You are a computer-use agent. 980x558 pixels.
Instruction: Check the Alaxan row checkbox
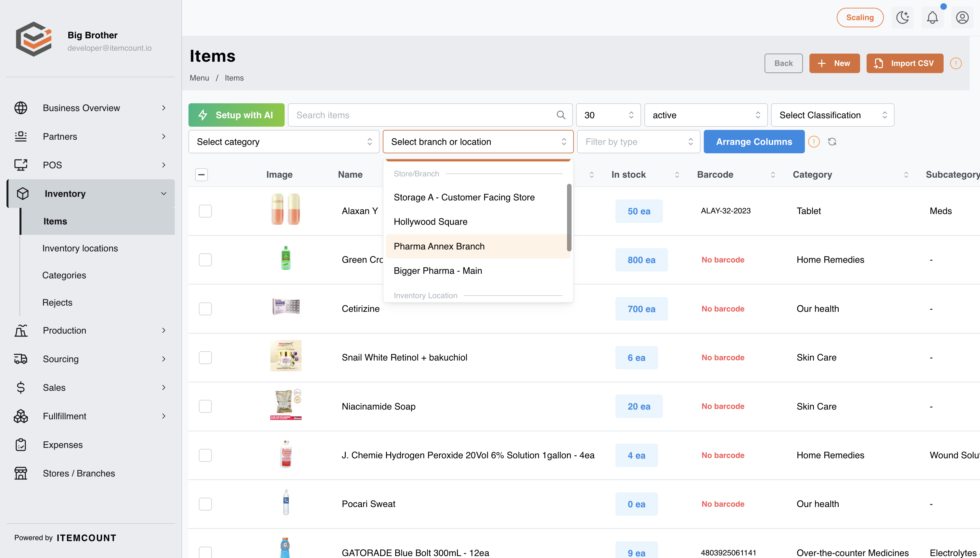coord(205,211)
